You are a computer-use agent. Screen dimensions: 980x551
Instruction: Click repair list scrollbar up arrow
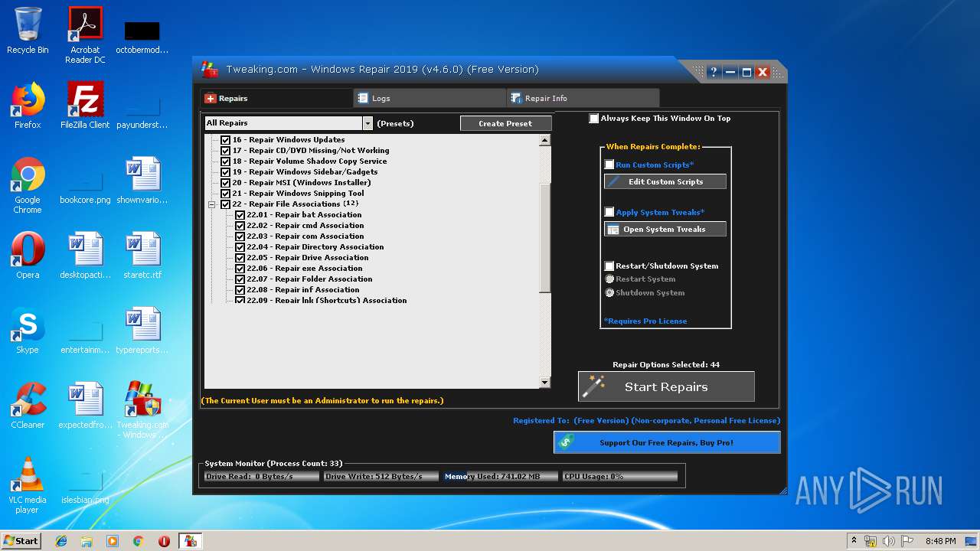click(544, 140)
